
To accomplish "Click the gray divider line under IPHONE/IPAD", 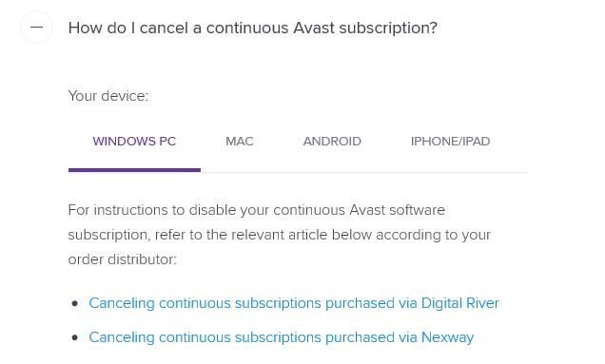I will [450, 172].
